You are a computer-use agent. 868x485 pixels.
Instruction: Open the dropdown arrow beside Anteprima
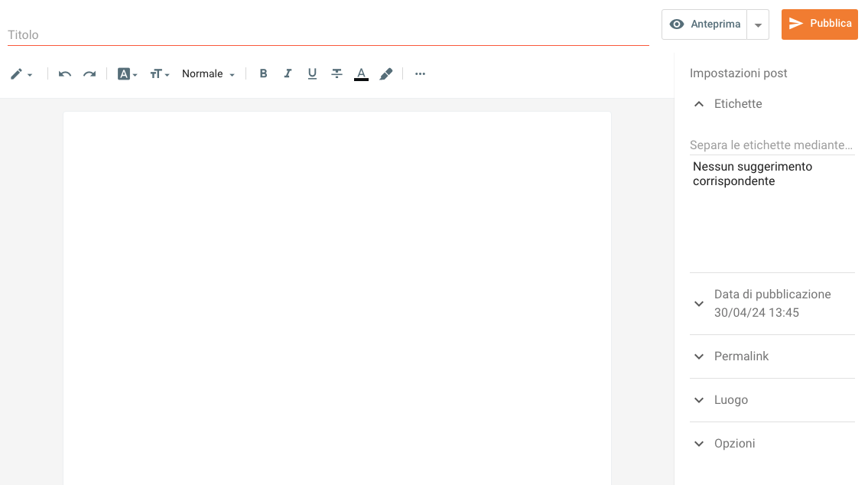tap(758, 24)
